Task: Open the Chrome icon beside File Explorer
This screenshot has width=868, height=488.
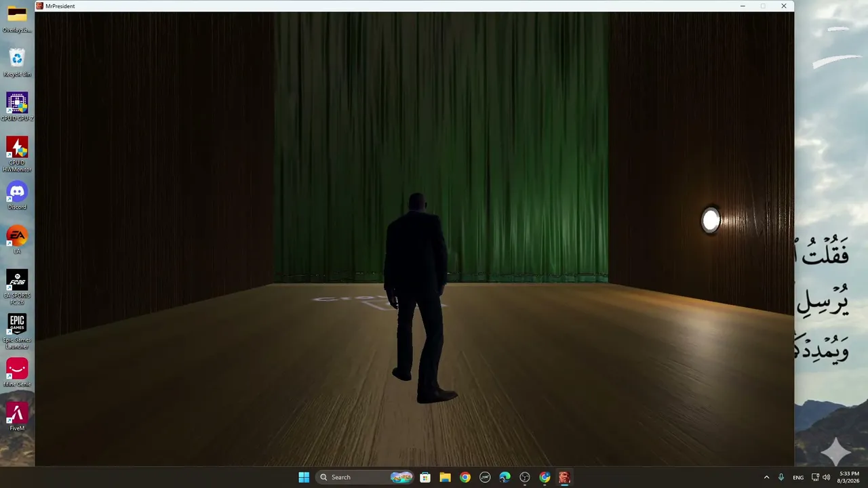Action: click(x=465, y=477)
